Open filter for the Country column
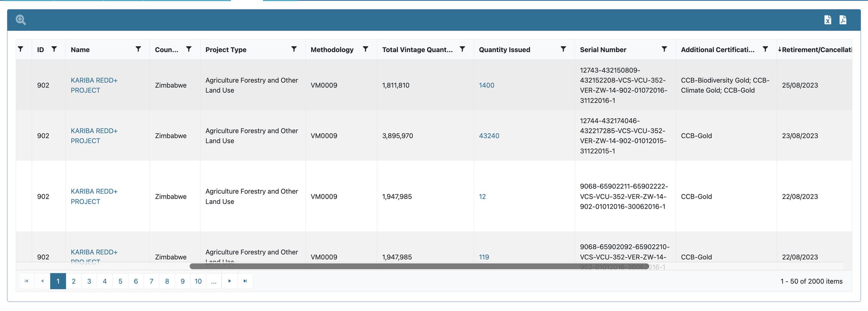Screen dimensions: 868x311 189,49
